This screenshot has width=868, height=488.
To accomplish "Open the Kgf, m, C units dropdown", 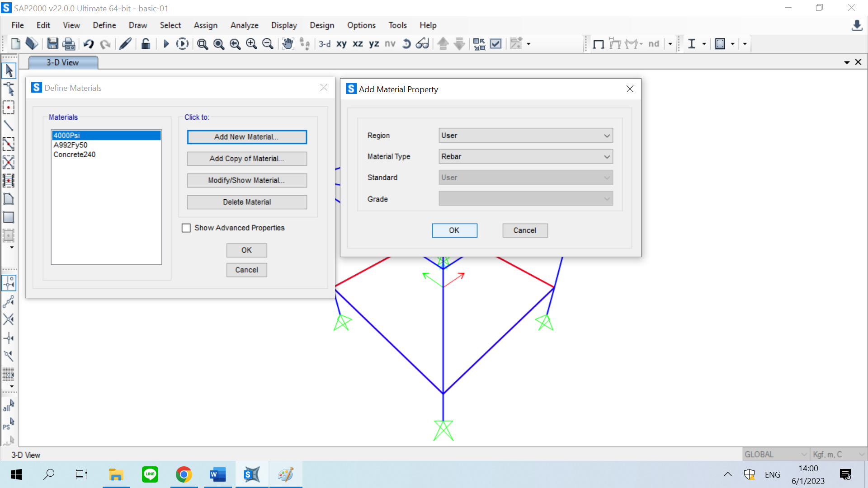I will click(838, 454).
